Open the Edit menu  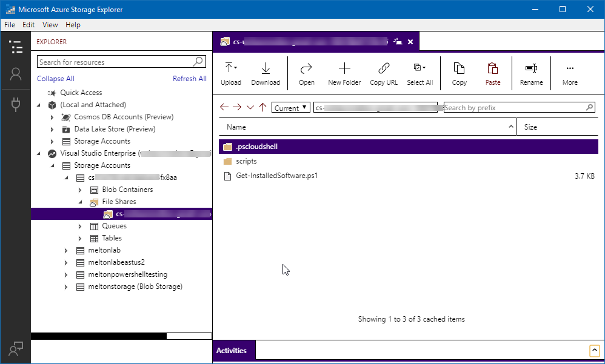pyautogui.click(x=28, y=25)
